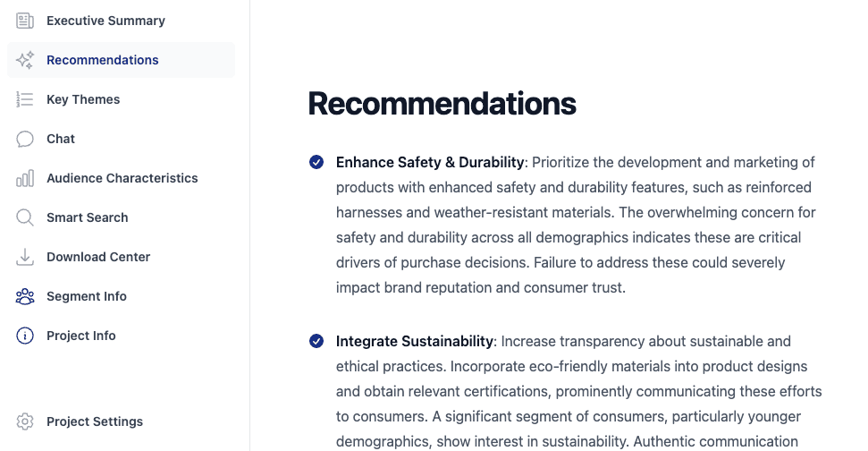Click the Download Center arrow icon
The image size is (868, 451).
(x=25, y=257)
